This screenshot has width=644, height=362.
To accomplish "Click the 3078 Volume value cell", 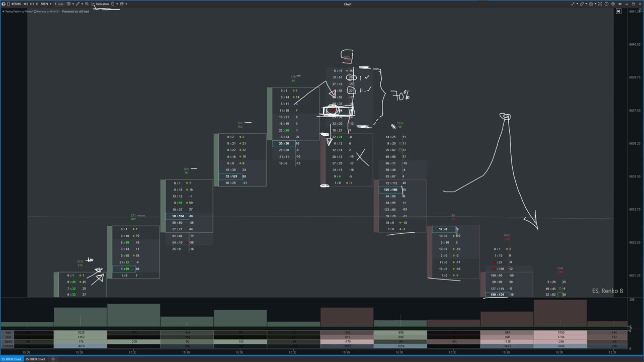I will pyautogui.click(x=80, y=346).
